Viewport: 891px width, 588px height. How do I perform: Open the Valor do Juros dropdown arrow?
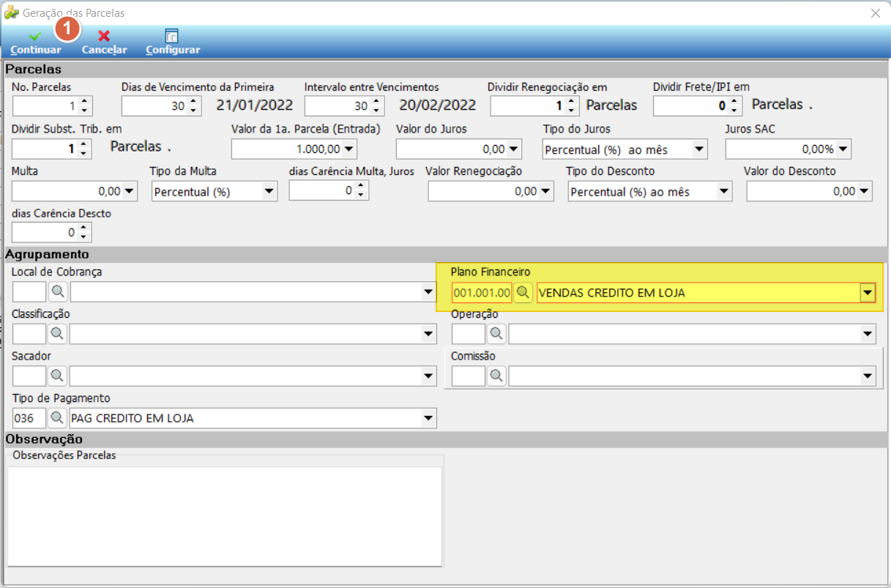(x=514, y=149)
